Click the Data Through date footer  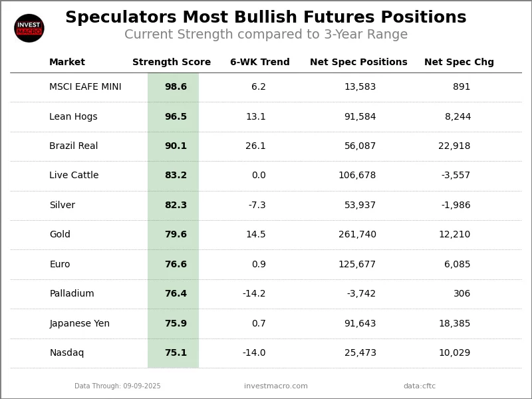[118, 386]
